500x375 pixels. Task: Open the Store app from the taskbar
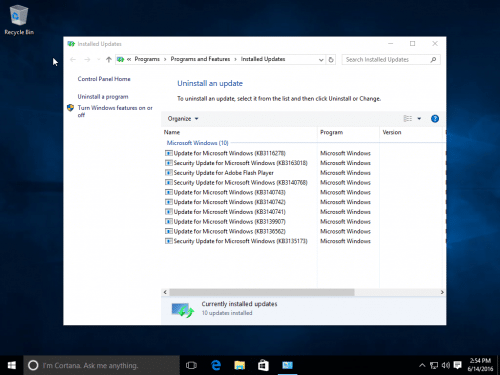(263, 365)
